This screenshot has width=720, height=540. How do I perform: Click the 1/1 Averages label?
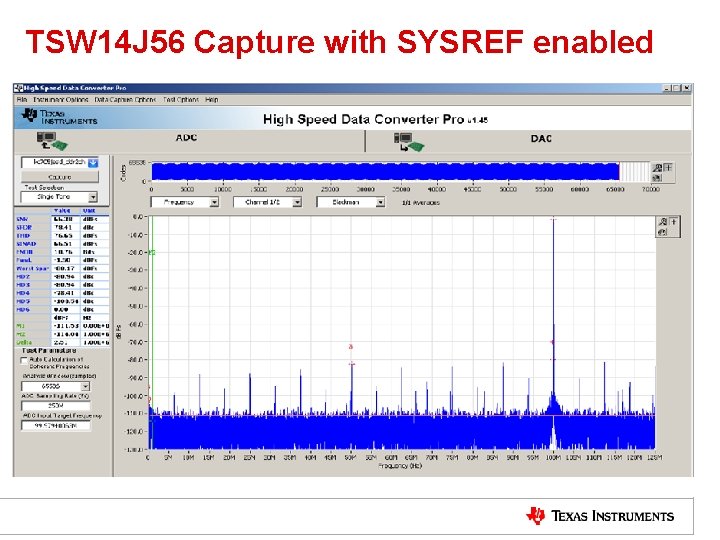coord(421,202)
